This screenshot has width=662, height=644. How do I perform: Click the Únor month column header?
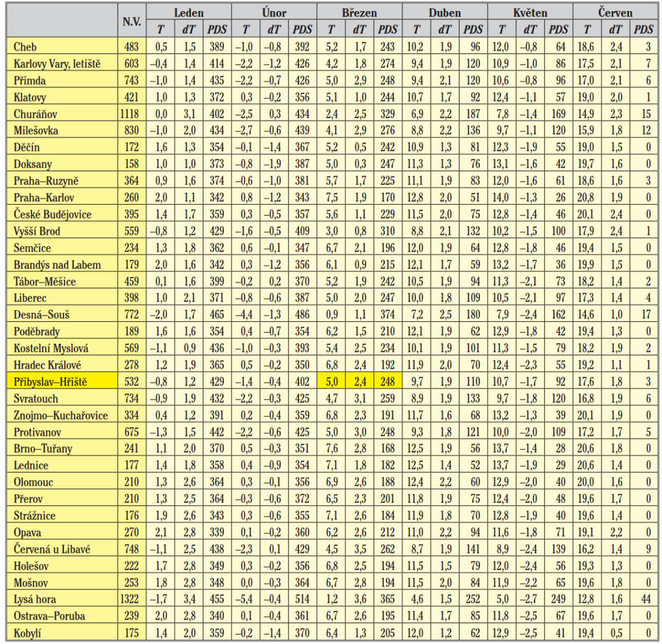(x=274, y=12)
